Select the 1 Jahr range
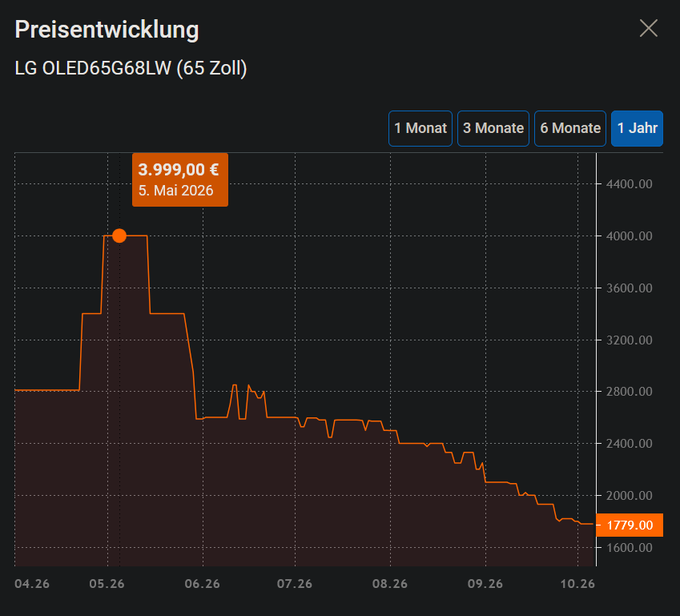 pyautogui.click(x=637, y=128)
